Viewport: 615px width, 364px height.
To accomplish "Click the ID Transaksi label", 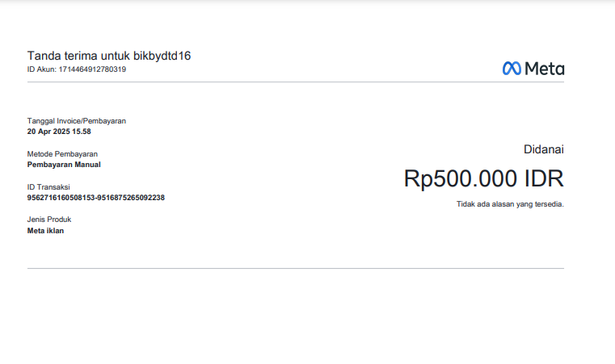I will tap(48, 187).
